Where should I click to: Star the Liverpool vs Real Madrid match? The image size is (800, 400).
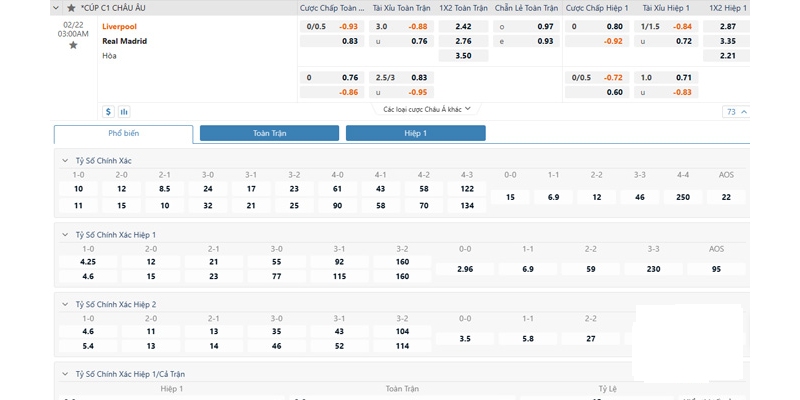pyautogui.click(x=72, y=45)
